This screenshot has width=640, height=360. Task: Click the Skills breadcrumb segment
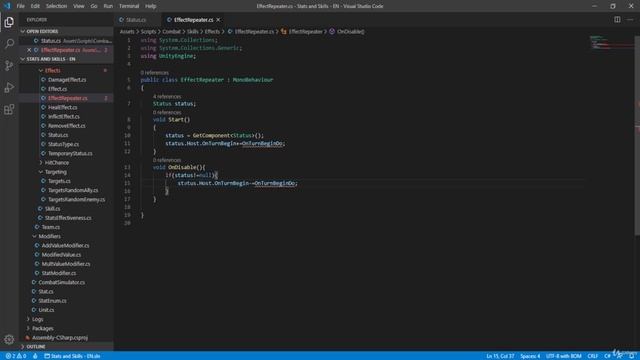(192, 31)
